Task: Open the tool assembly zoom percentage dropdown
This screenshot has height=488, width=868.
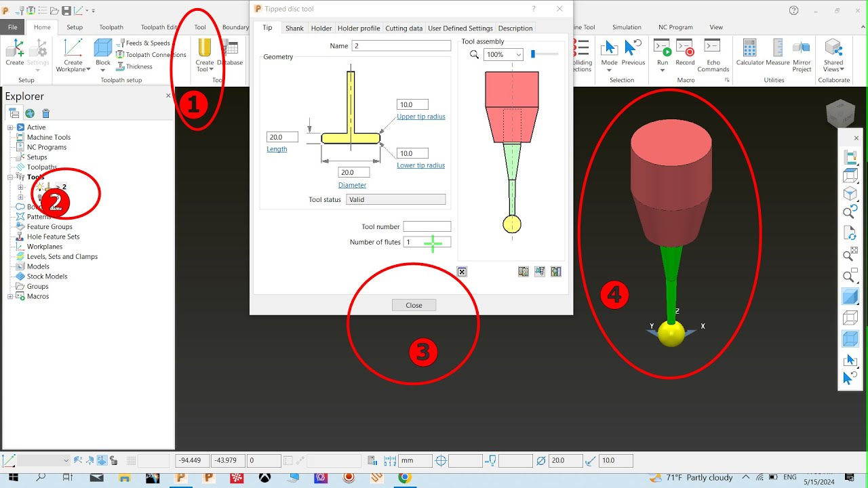Action: click(504, 54)
